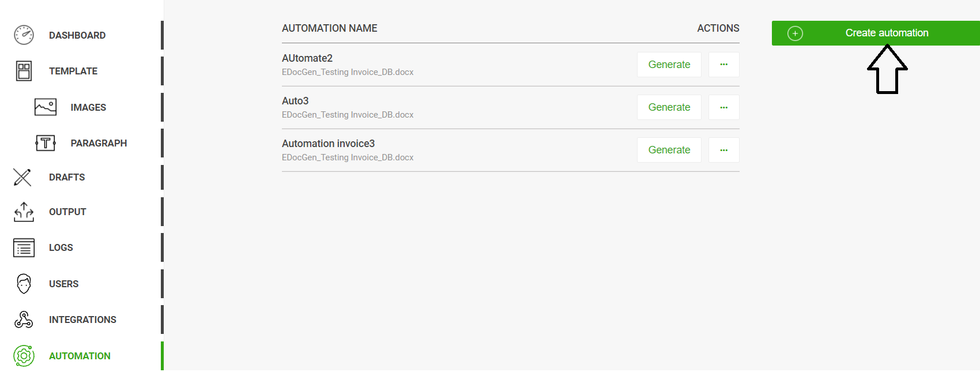Generate documents for AUtomate2
Image resolution: width=980 pixels, height=372 pixels.
click(669, 64)
